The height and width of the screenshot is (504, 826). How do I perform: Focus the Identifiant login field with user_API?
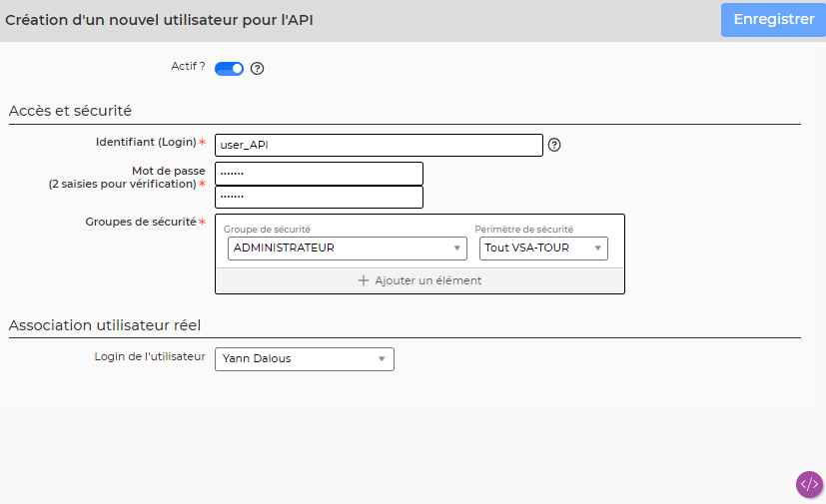click(x=379, y=145)
